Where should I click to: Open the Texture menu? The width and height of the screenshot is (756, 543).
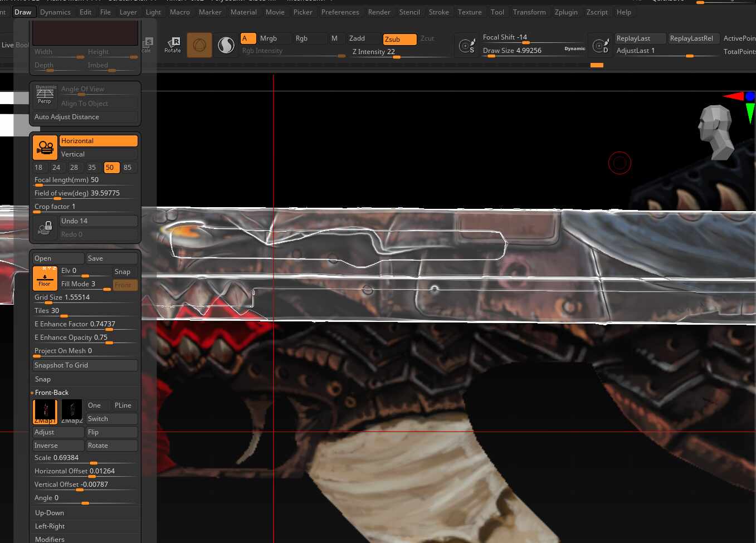coord(470,12)
